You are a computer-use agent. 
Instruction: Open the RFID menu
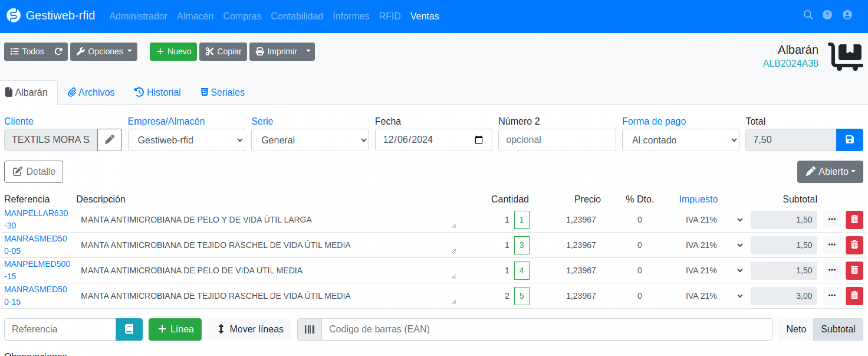point(390,16)
